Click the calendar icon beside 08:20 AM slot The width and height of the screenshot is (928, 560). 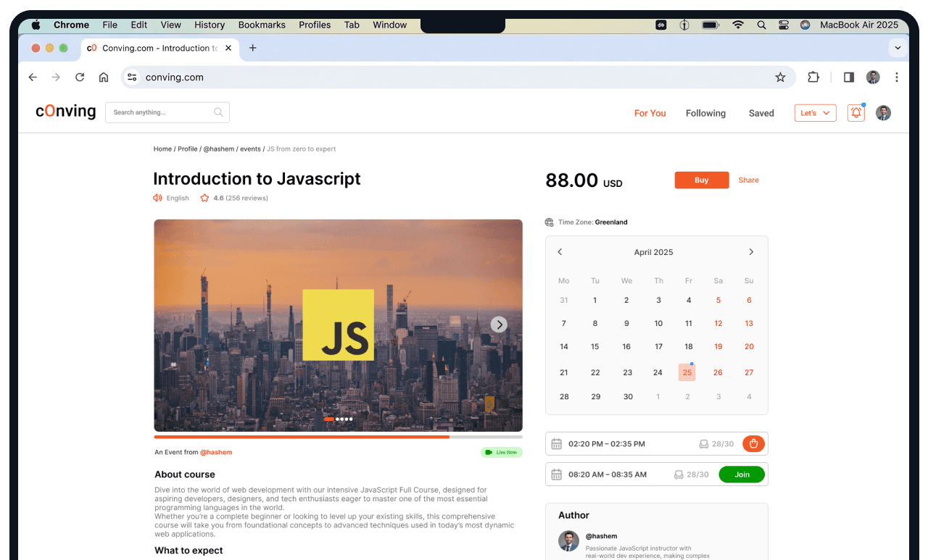point(556,474)
